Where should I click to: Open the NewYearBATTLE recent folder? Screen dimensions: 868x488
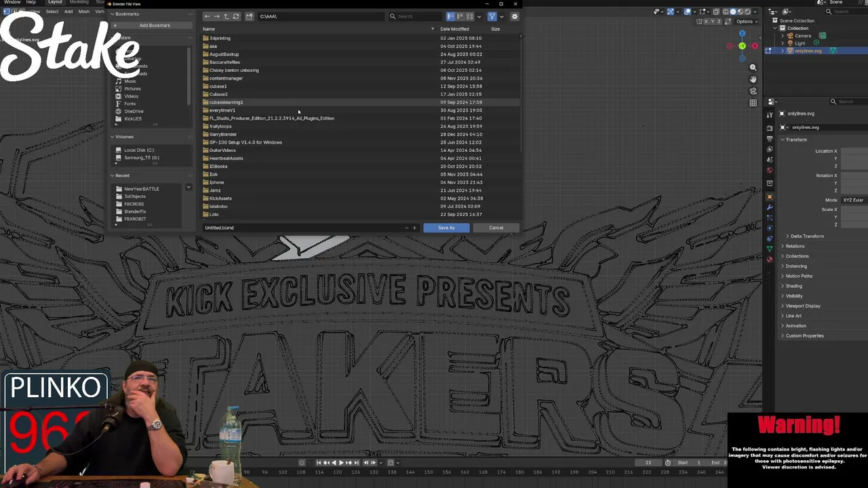click(142, 189)
